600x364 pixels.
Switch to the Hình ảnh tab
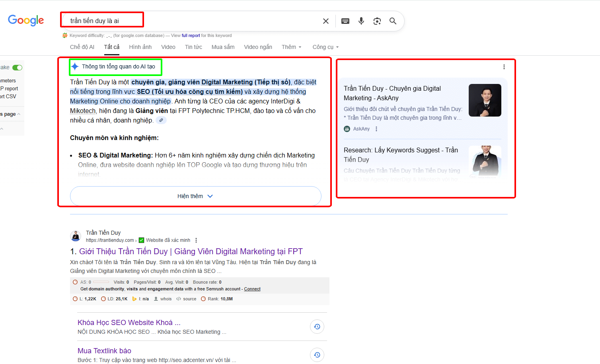point(140,47)
